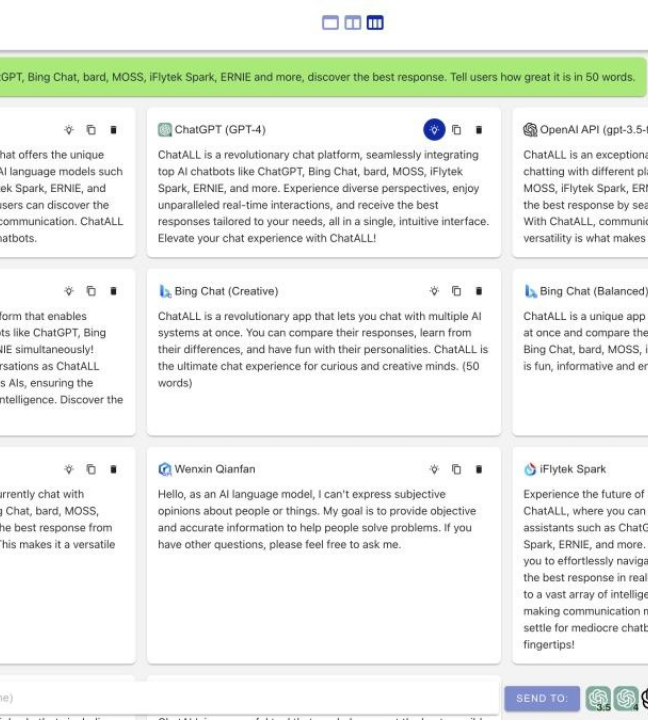
Task: Copy the card reading "form that enables"
Action: (91, 291)
